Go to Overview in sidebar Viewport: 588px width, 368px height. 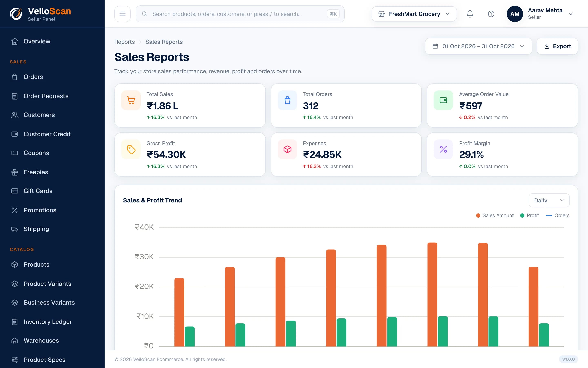[52, 41]
